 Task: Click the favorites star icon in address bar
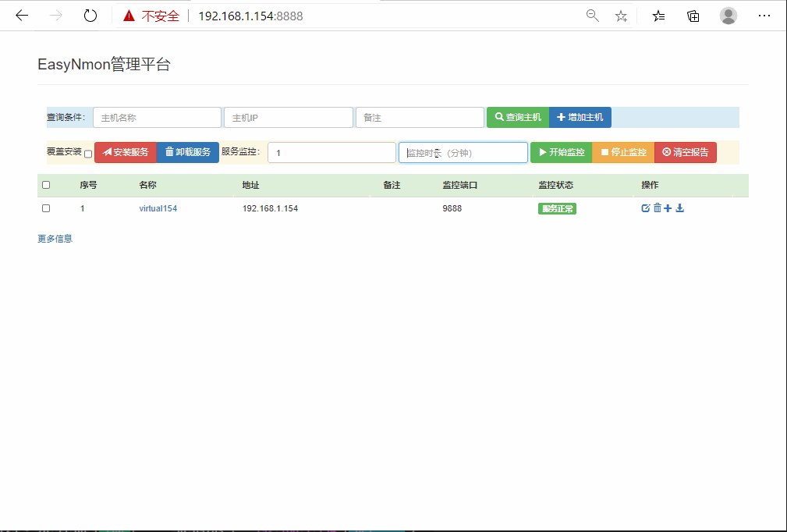(621, 16)
